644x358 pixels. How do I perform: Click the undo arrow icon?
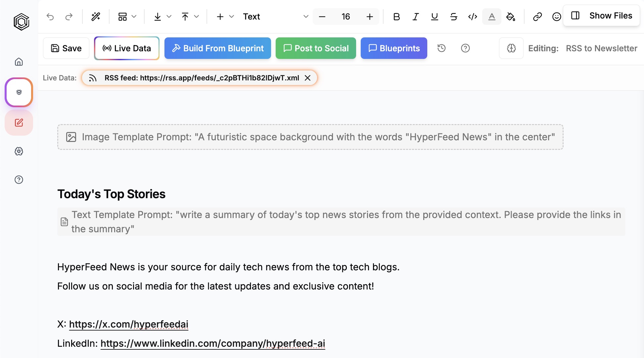click(50, 17)
